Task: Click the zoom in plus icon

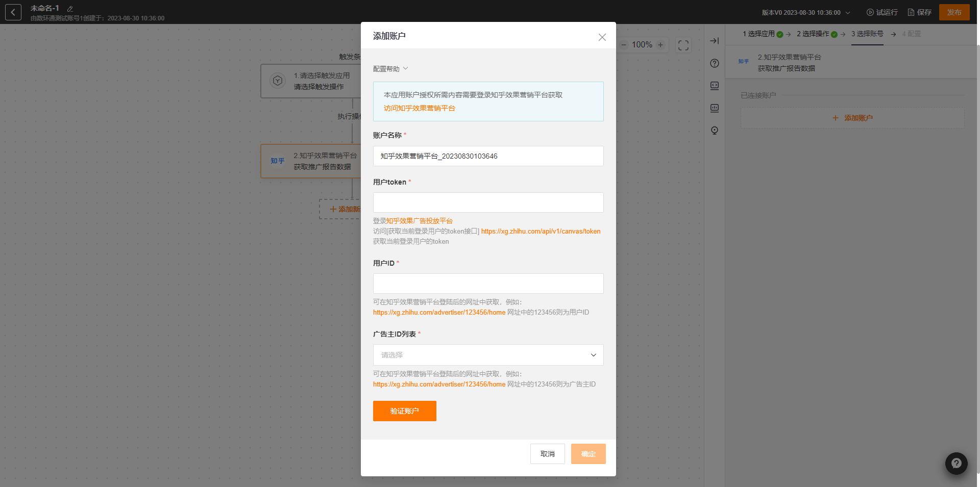Action: pyautogui.click(x=660, y=45)
